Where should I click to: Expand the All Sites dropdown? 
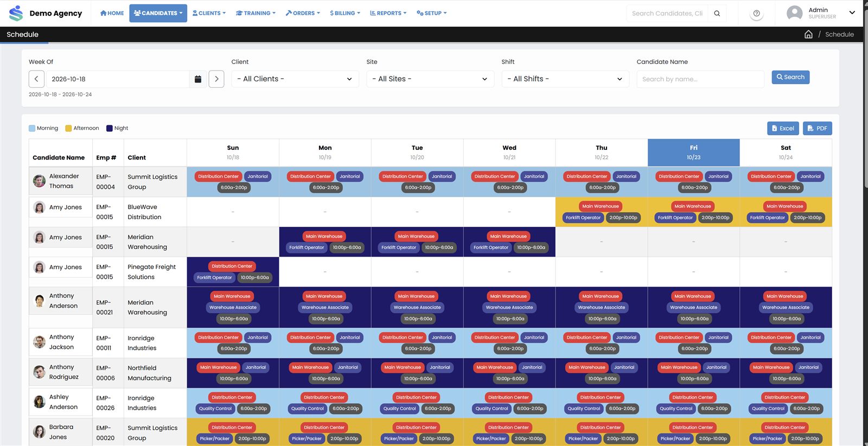[x=430, y=79]
